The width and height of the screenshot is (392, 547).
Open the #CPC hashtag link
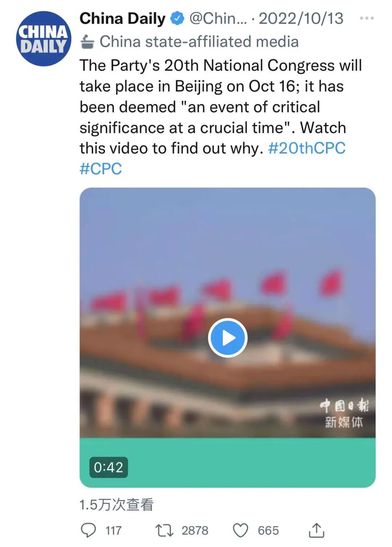(x=101, y=169)
